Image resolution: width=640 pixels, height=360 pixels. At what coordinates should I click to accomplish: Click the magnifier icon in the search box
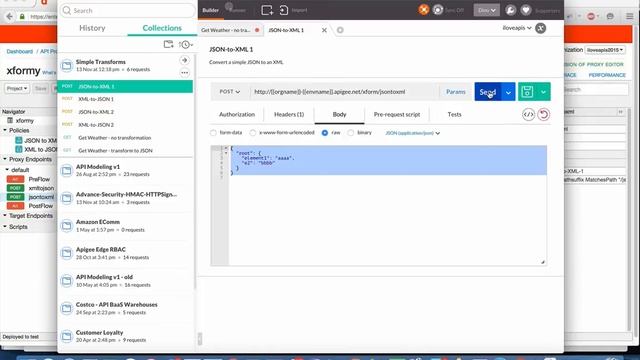click(67, 11)
